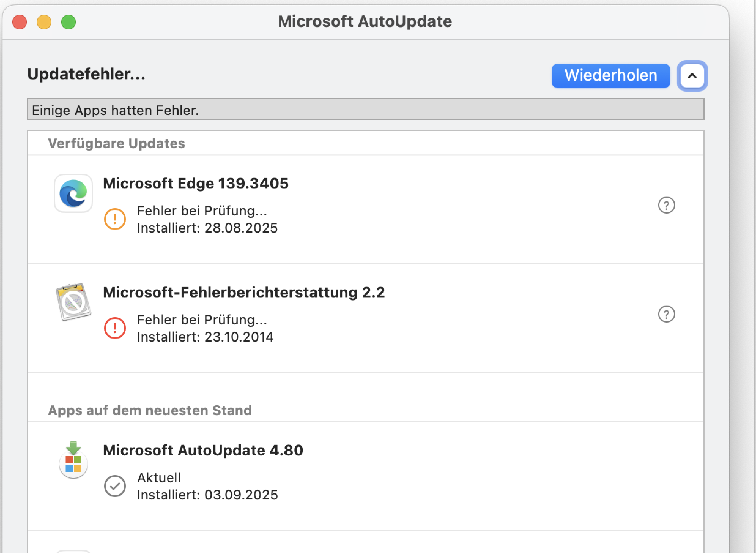Click the Microsoft Edge app icon
The image size is (756, 553).
pos(73,193)
